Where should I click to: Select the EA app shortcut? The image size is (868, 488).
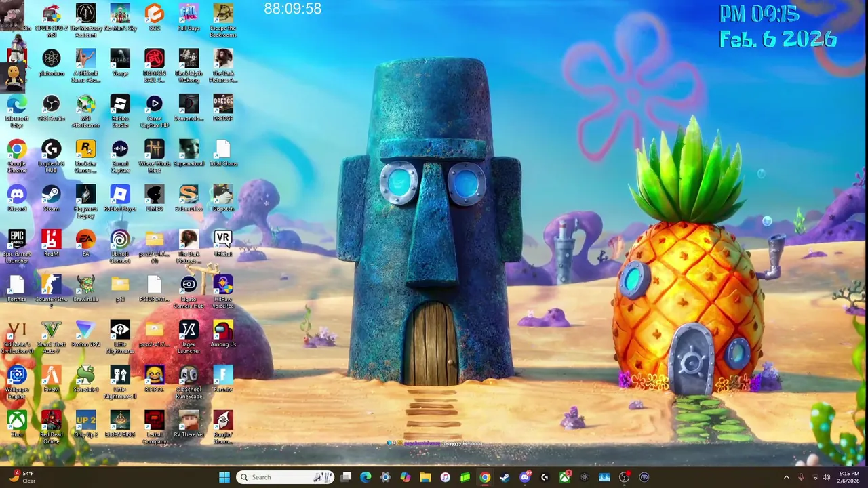coord(85,244)
